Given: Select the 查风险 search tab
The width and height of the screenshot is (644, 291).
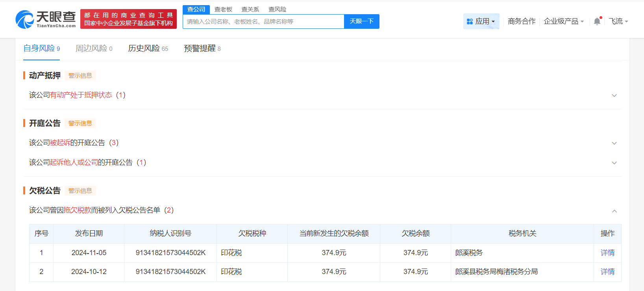Looking at the screenshot, I should [x=277, y=9].
